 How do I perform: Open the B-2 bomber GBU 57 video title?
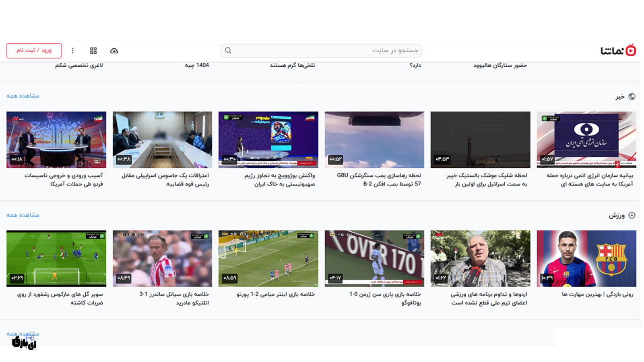[x=379, y=179]
